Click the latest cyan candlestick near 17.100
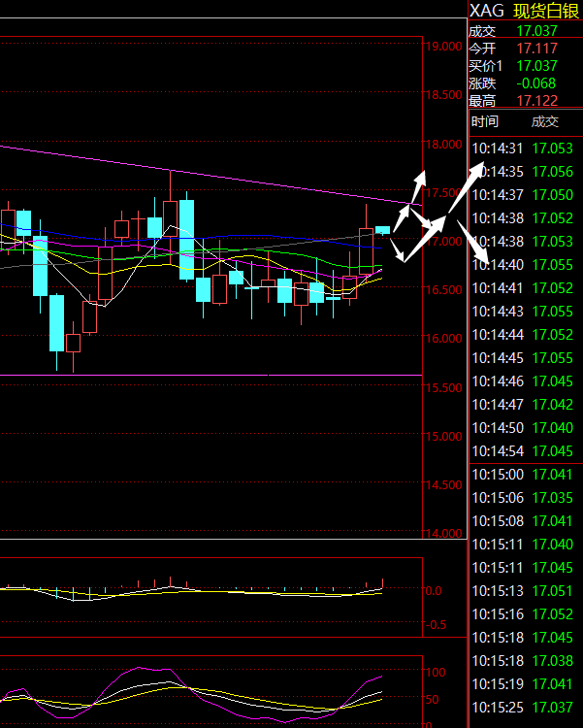Image resolution: width=583 pixels, height=728 pixels. click(382, 230)
